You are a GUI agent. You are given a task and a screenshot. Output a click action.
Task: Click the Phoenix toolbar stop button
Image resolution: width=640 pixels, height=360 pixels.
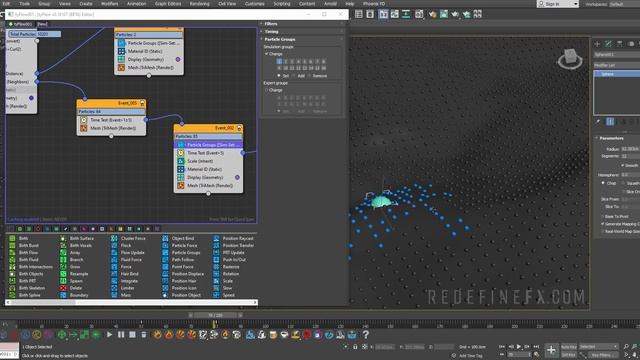coord(132,335)
